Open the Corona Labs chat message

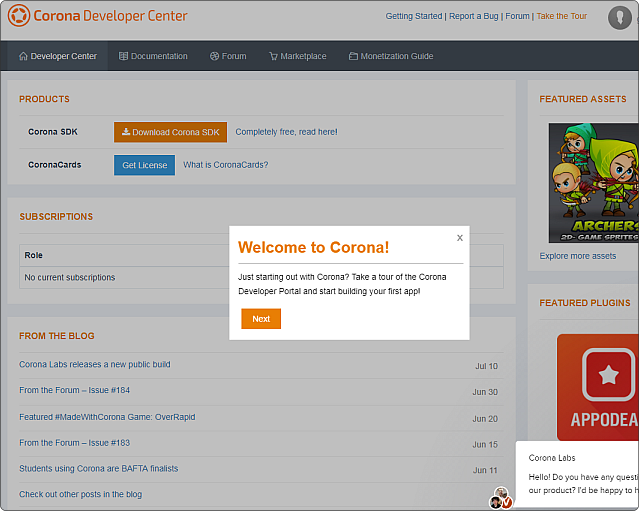577,475
